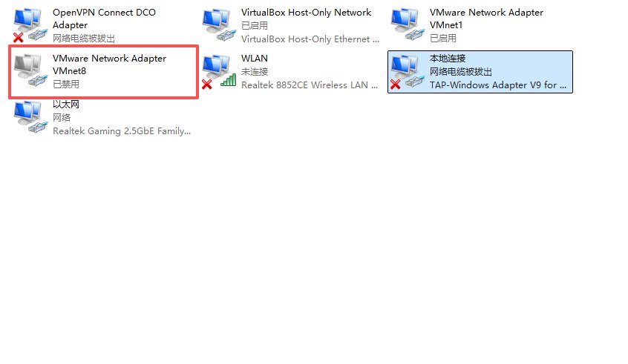Screen dimensions: 628x364
Task: Click the red X on WLAN adapter
Action: (206, 84)
